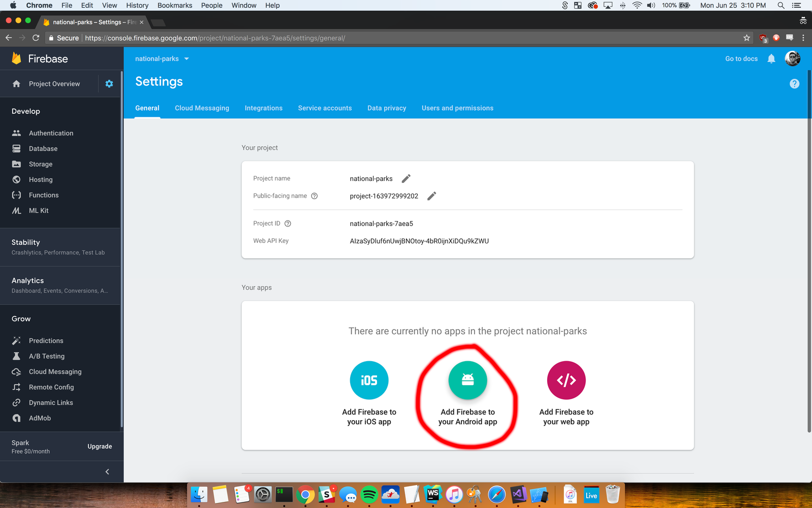Open the macOS Spotlight search
The image size is (812, 508).
tap(781, 5)
